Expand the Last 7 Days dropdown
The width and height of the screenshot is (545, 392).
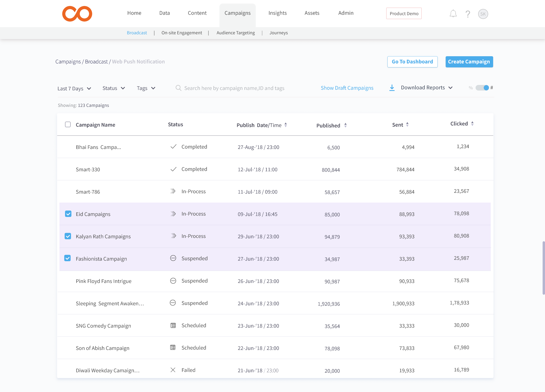click(74, 88)
